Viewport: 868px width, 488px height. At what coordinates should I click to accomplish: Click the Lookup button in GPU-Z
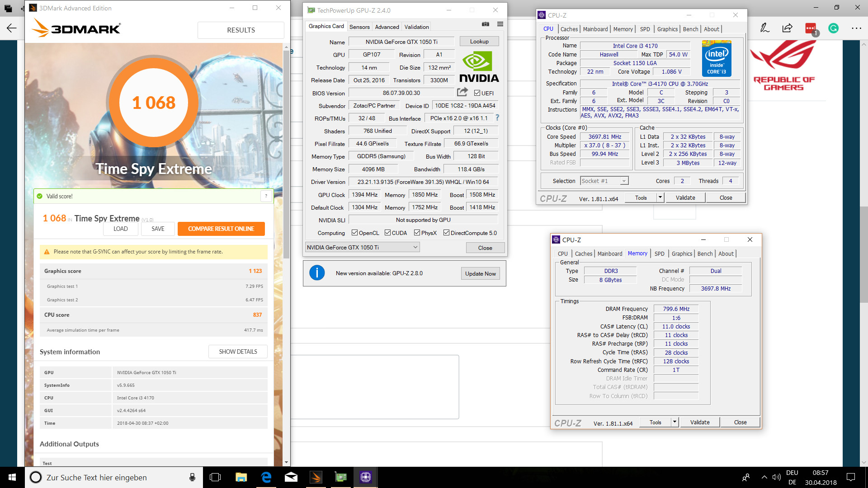point(479,42)
